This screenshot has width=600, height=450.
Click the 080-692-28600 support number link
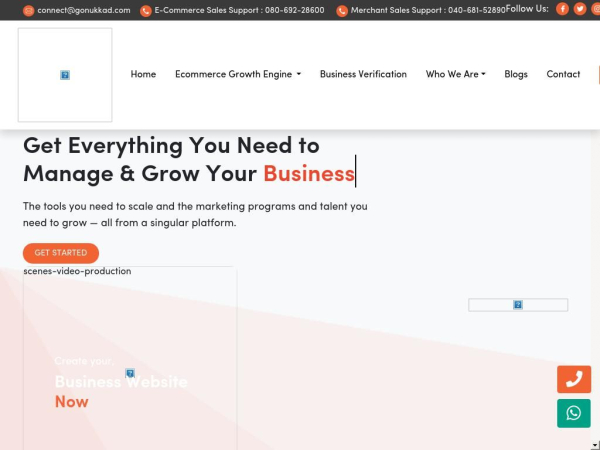[x=295, y=10]
